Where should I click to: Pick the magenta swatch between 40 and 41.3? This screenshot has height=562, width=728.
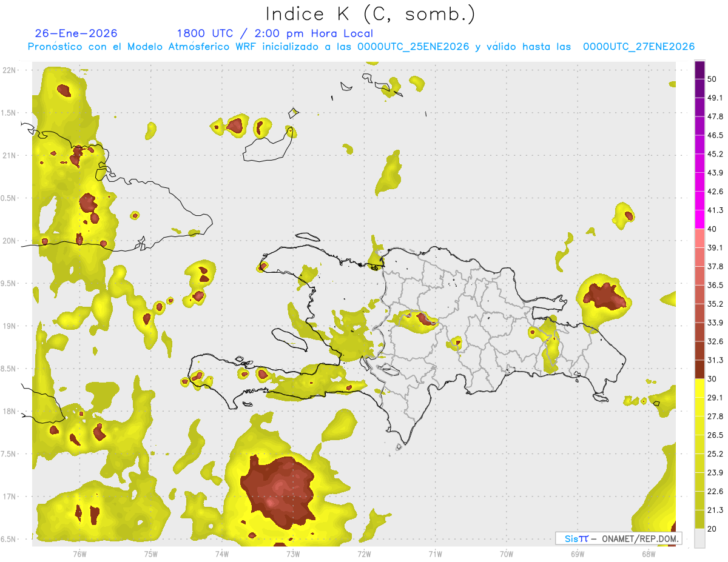(x=699, y=219)
